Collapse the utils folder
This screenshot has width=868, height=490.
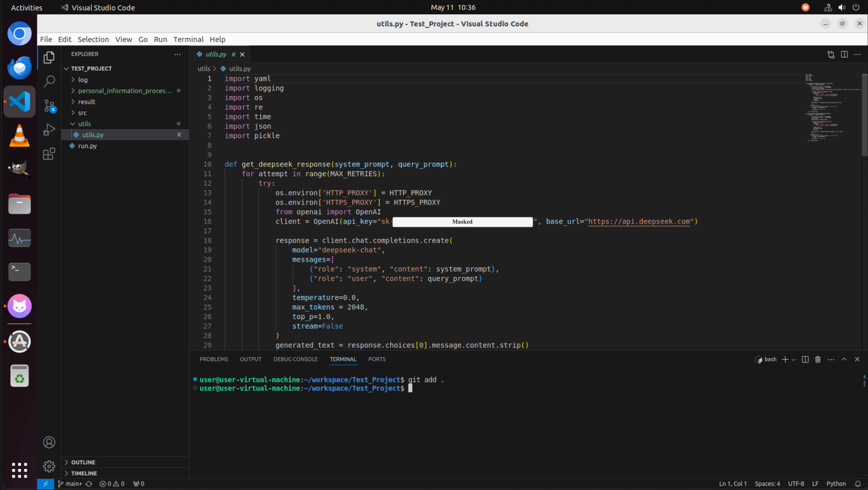coord(125,124)
